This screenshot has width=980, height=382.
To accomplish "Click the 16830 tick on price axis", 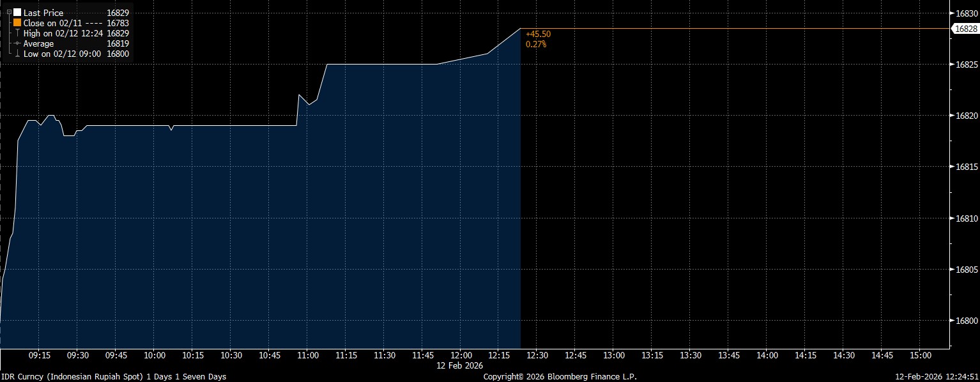I will [965, 13].
